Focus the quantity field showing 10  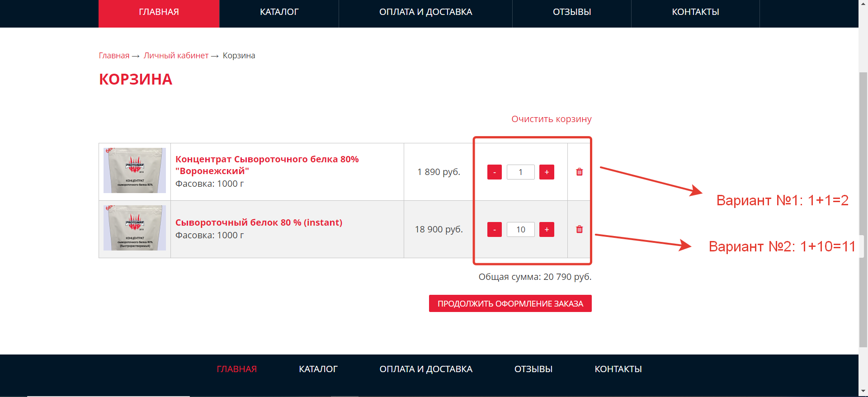(x=520, y=229)
